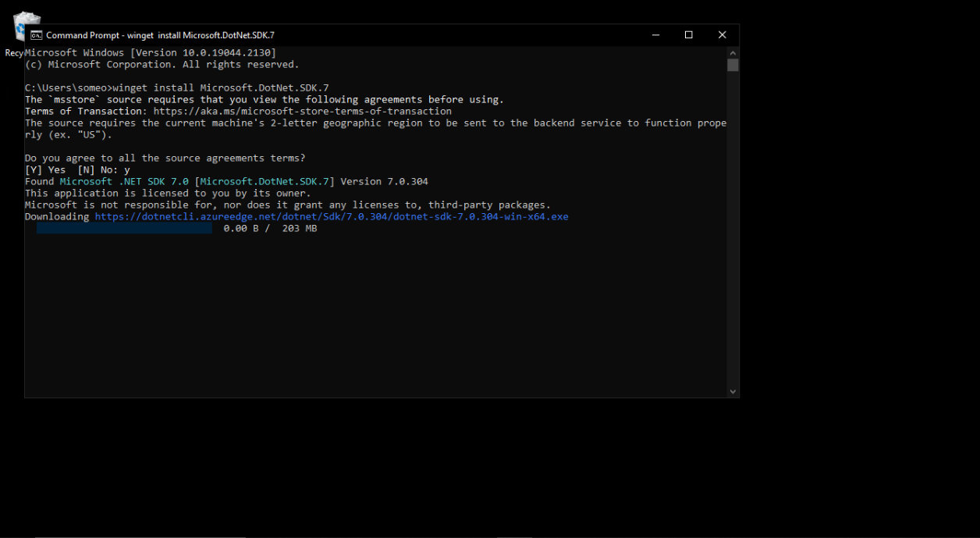Click the [N] No option text

click(x=98, y=169)
